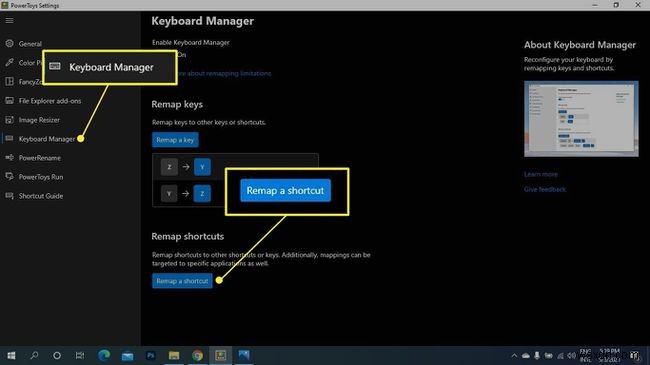Click the Shortcut Guide icon
This screenshot has width=650, height=365.
click(x=10, y=195)
